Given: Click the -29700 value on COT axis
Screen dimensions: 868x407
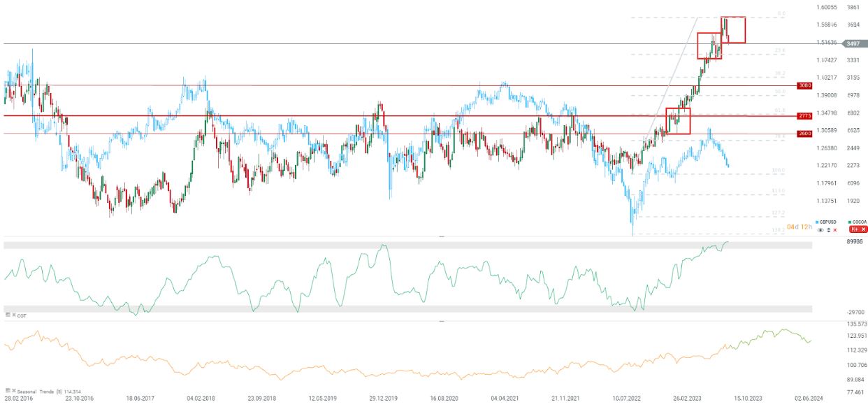Looking at the screenshot, I should click(855, 313).
